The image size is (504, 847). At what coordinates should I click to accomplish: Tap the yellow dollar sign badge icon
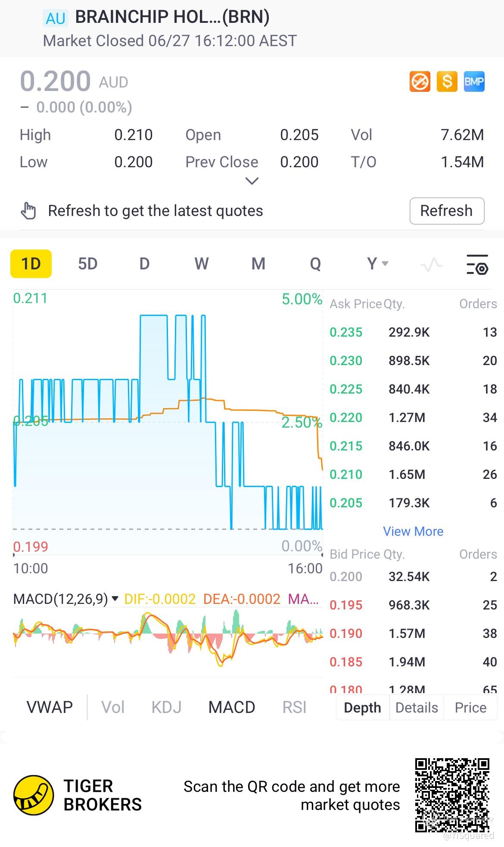pyautogui.click(x=447, y=81)
